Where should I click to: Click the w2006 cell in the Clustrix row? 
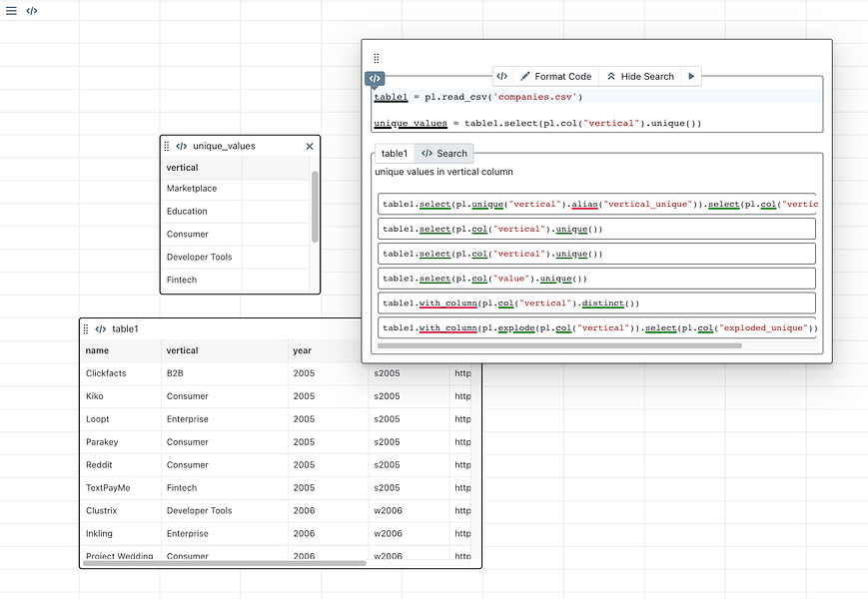[x=409, y=510]
